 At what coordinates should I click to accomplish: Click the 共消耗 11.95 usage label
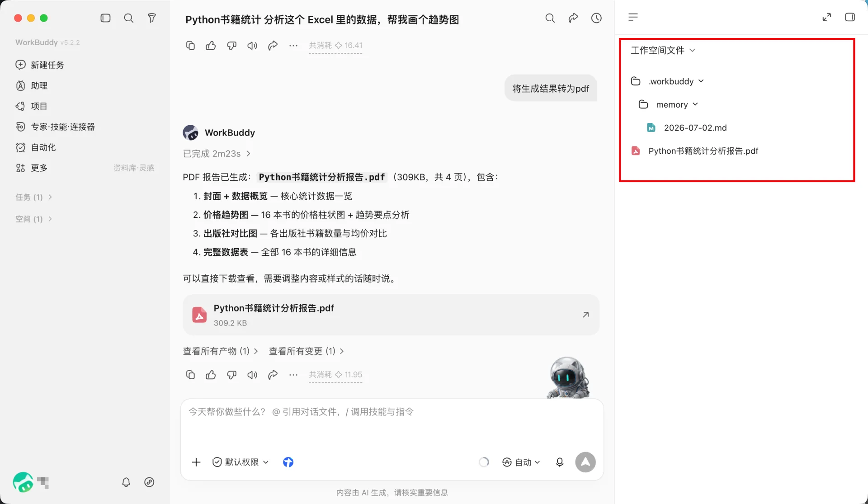(335, 375)
